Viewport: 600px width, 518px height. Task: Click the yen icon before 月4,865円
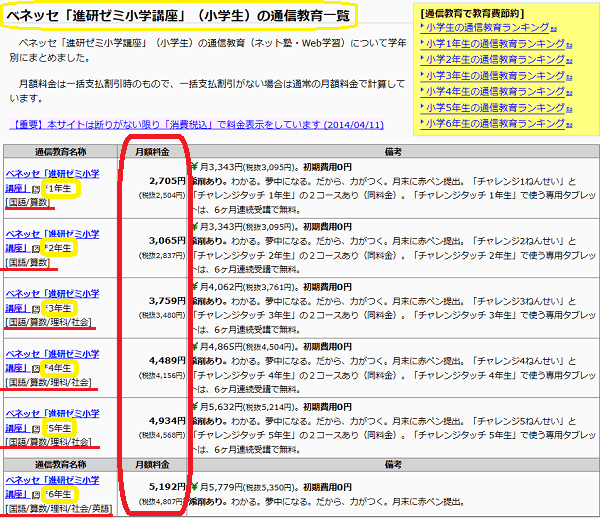point(194,347)
